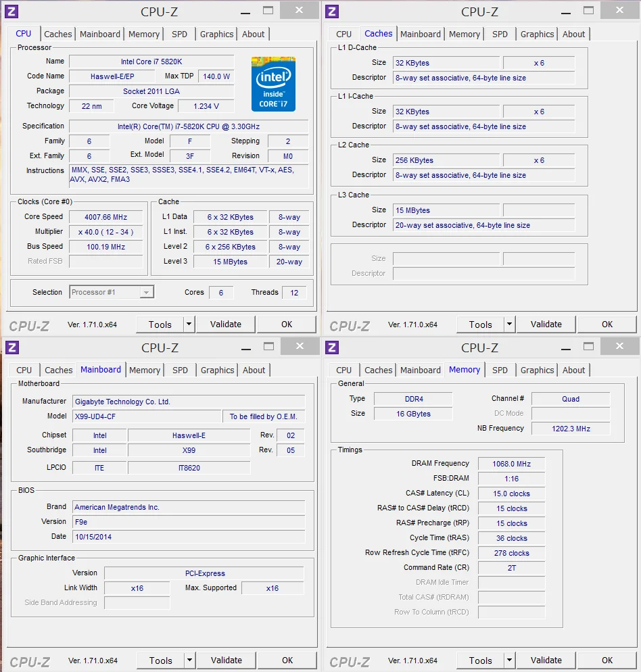The image size is (641, 672).
Task: Click OK in the Memory window
Action: (607, 661)
